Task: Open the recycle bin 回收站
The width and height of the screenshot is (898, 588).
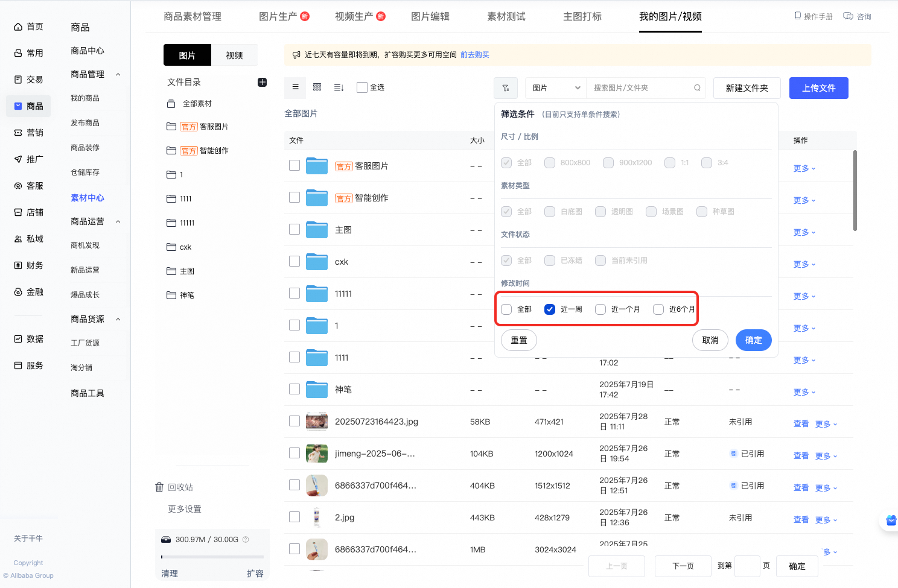Action: pos(174,487)
